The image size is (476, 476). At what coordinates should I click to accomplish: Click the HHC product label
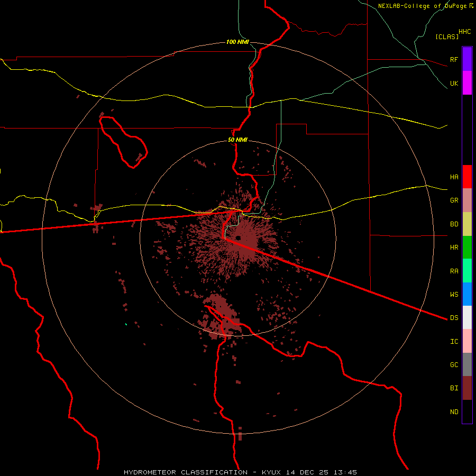pos(464,32)
